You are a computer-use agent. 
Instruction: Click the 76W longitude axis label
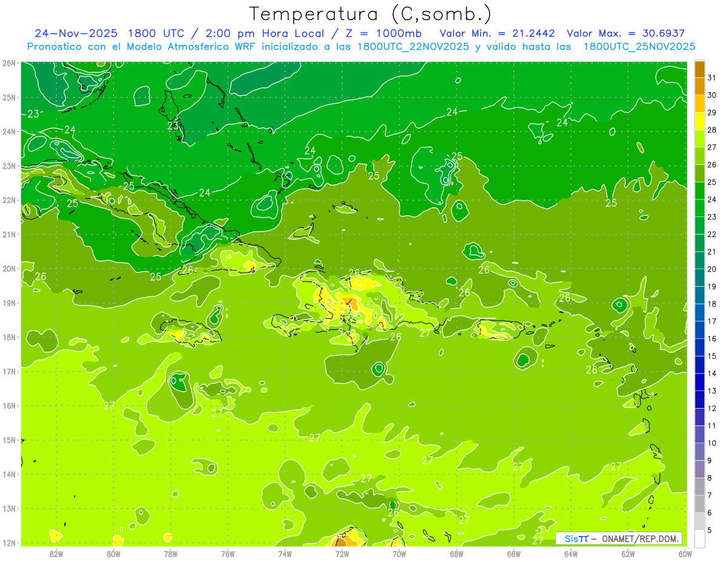(x=227, y=554)
